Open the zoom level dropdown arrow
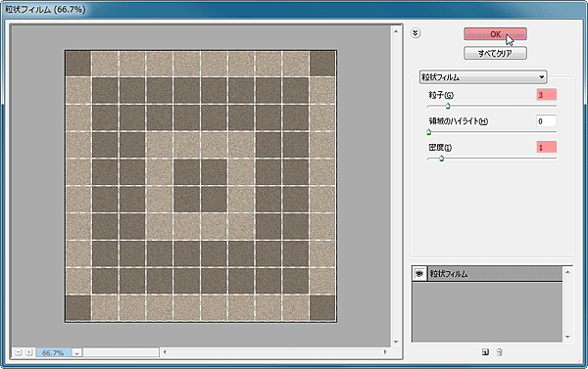The image size is (588, 369). [x=76, y=352]
